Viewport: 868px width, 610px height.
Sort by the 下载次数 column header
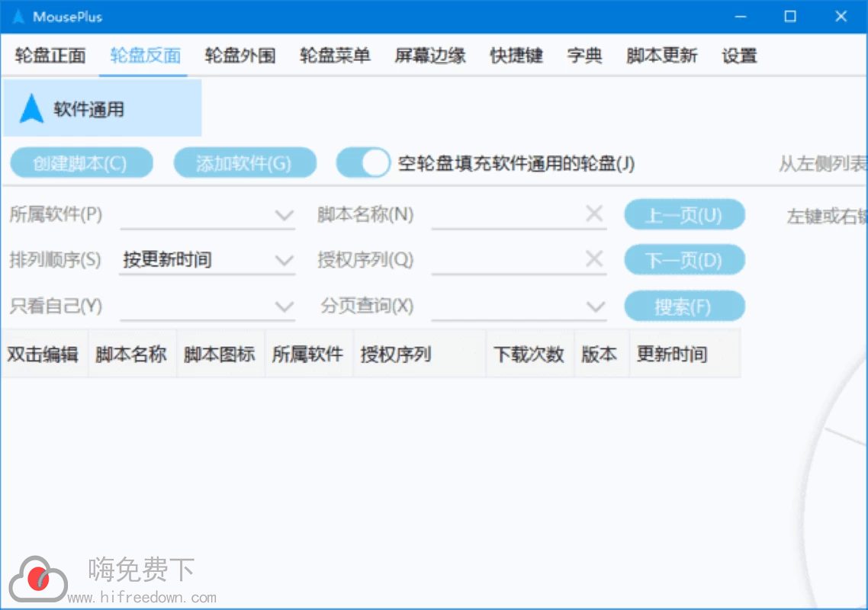click(x=529, y=354)
